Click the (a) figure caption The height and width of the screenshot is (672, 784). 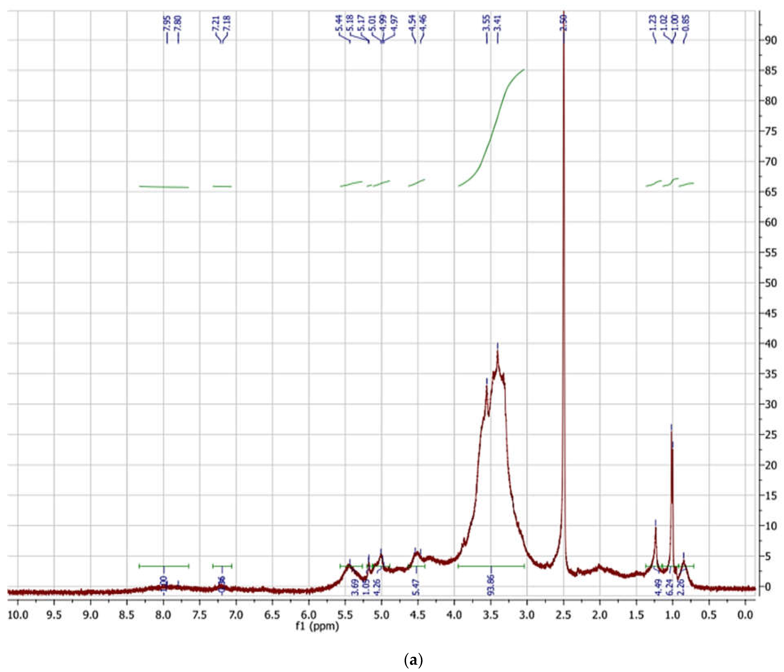click(x=413, y=661)
